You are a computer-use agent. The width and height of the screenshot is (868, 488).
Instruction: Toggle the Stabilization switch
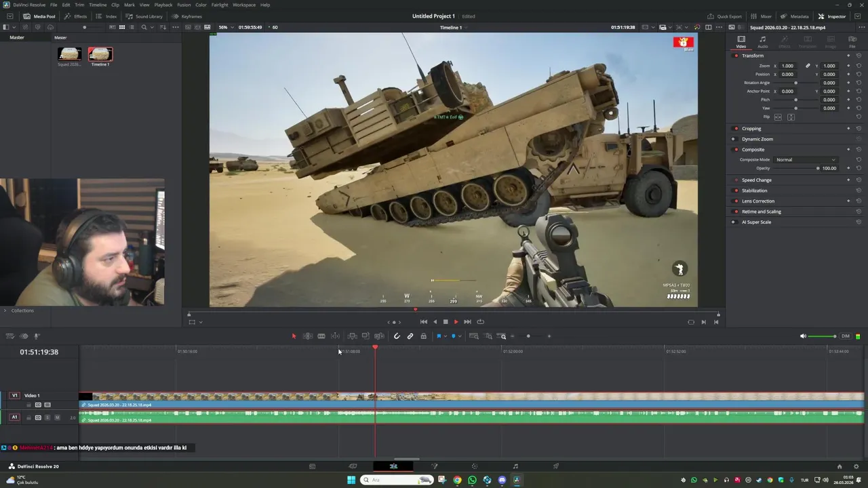point(736,190)
